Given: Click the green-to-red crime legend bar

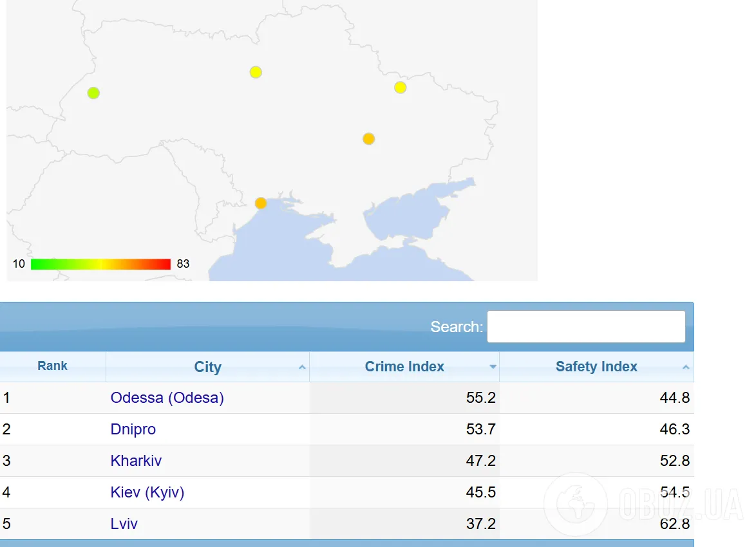Looking at the screenshot, I should pyautogui.click(x=100, y=264).
